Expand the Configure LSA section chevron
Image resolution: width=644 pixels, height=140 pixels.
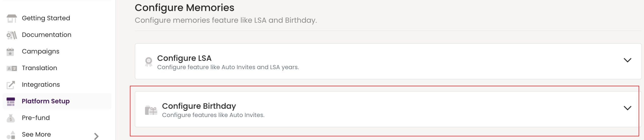coord(627,60)
